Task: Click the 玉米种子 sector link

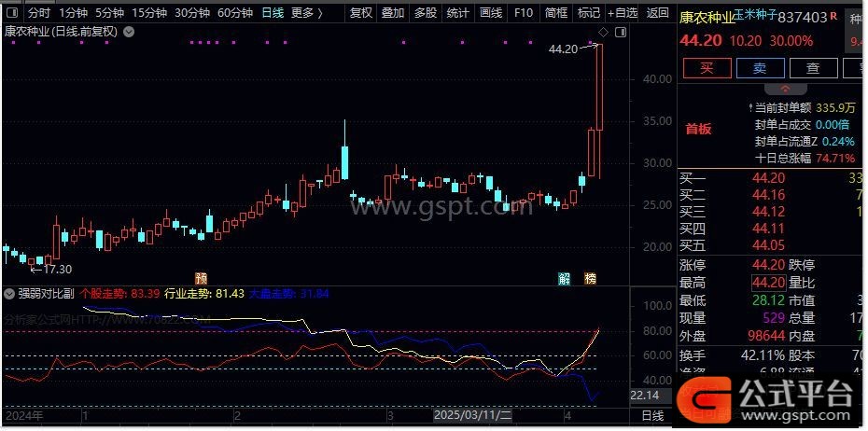Action: pos(756,17)
